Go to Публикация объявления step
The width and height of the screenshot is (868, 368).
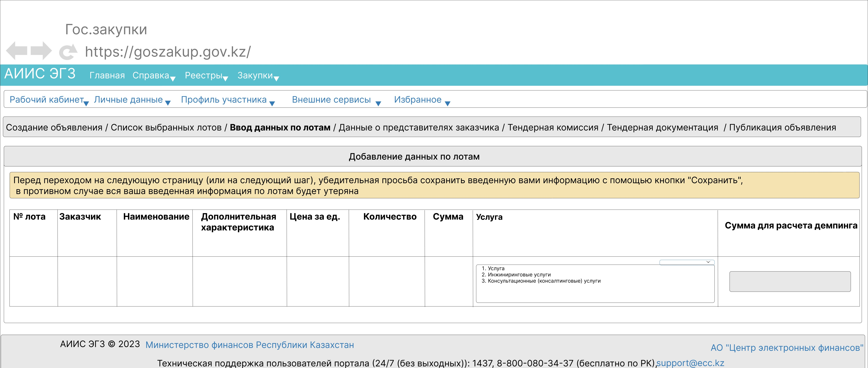[x=782, y=128]
